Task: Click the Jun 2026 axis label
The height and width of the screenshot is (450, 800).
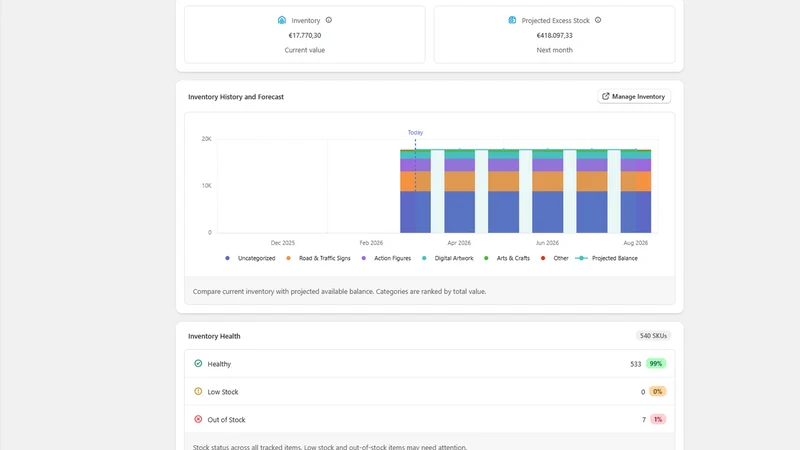Action: pyautogui.click(x=547, y=243)
